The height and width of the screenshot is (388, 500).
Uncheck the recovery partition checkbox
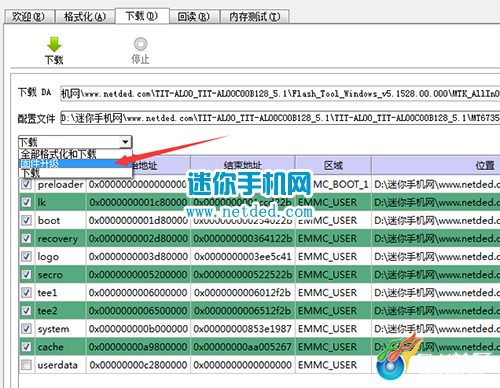[x=26, y=238]
